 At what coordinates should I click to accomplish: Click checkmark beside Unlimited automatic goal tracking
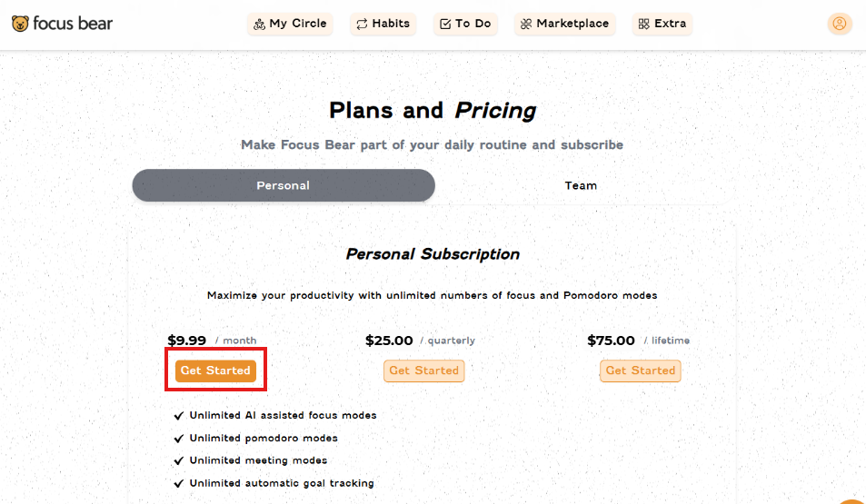(178, 484)
